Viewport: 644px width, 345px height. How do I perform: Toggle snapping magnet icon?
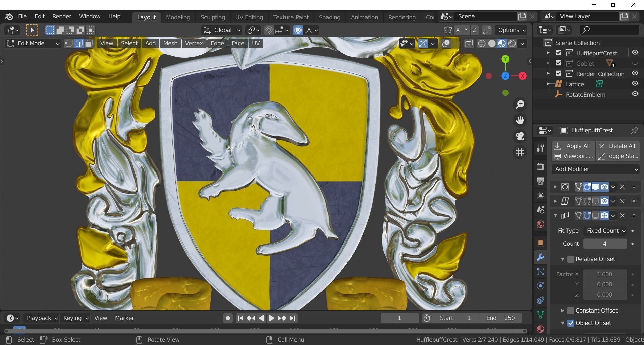click(x=269, y=30)
